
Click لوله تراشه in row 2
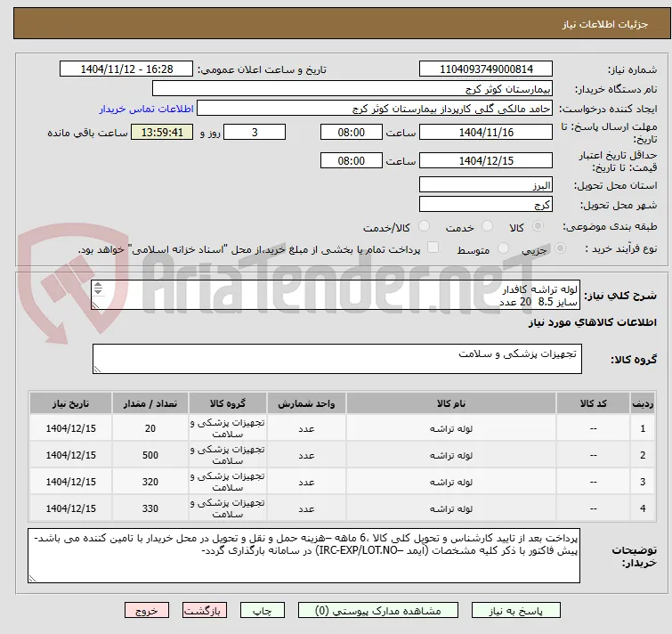[x=451, y=455]
